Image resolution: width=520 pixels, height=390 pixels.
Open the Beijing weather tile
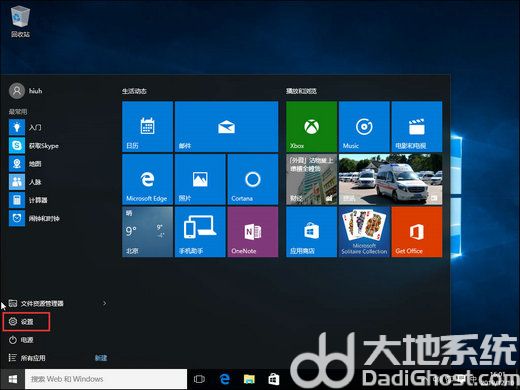click(147, 232)
